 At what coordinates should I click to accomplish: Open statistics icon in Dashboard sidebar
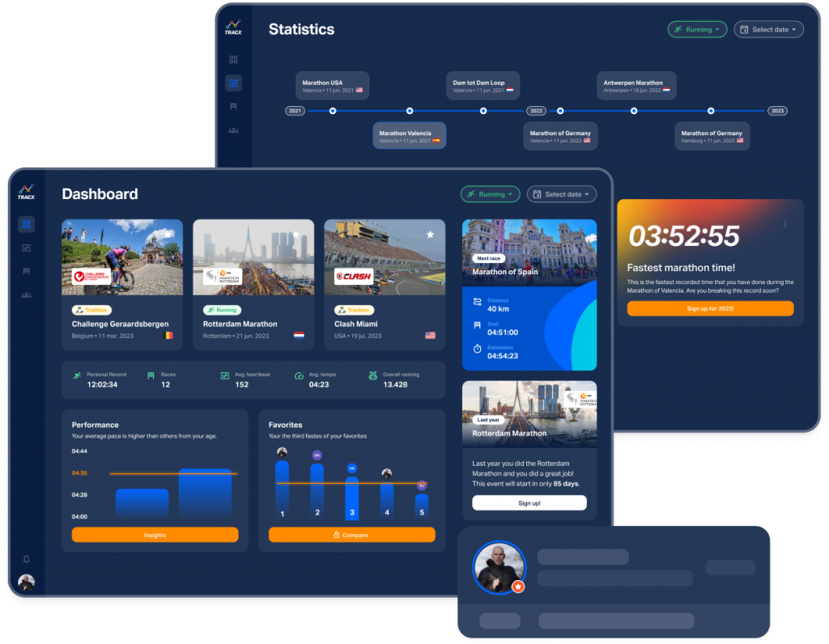pyautogui.click(x=26, y=248)
